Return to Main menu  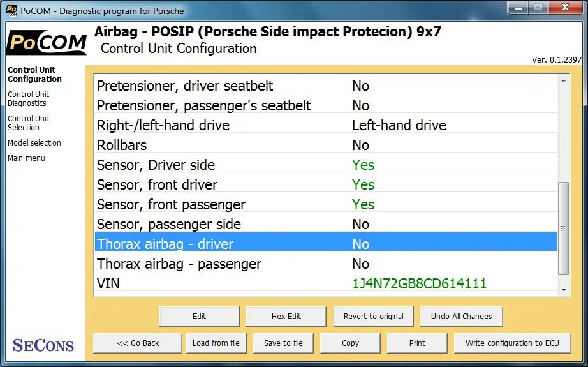[x=26, y=158]
